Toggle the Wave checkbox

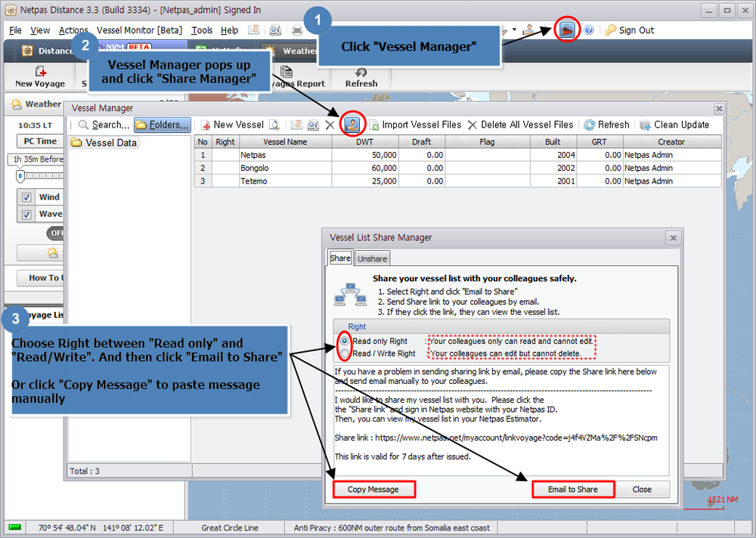[26, 214]
